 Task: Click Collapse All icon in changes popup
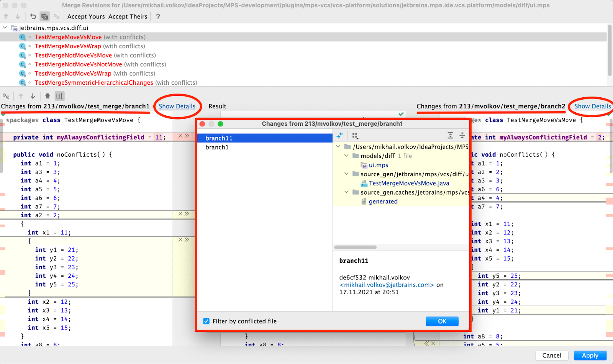tap(462, 136)
